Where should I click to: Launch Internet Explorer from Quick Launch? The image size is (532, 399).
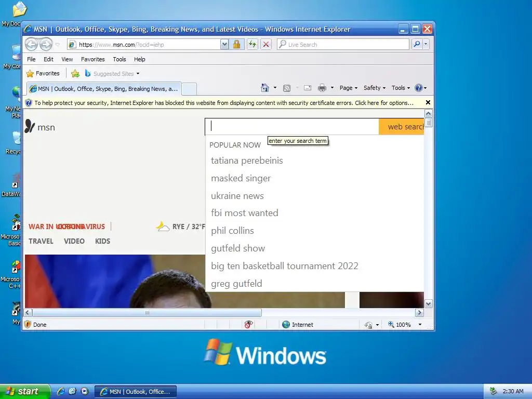tap(61, 391)
